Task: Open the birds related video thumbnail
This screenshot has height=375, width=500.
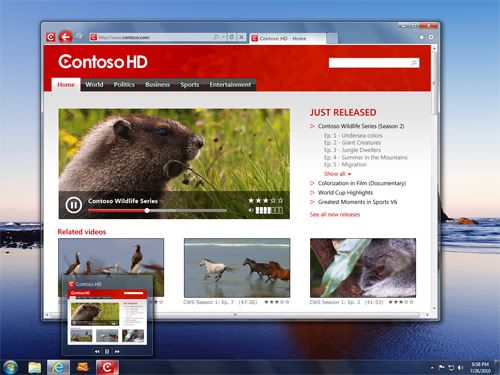Action: (111, 257)
